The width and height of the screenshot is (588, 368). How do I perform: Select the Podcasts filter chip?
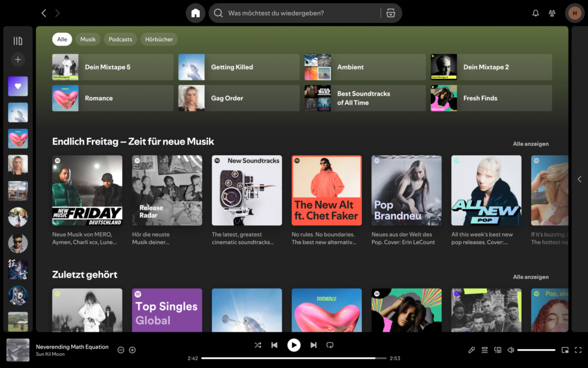click(120, 39)
